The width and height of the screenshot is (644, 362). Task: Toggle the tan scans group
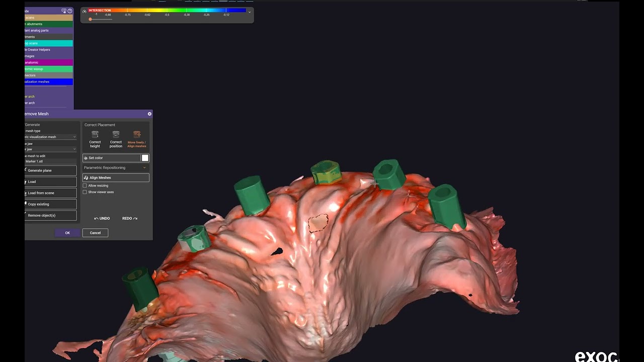(x=49, y=18)
